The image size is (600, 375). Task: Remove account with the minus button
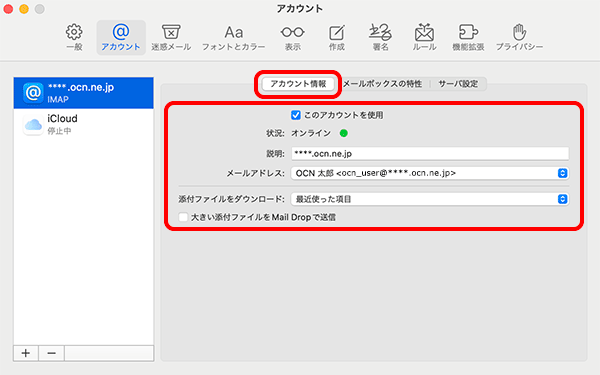[x=51, y=353]
